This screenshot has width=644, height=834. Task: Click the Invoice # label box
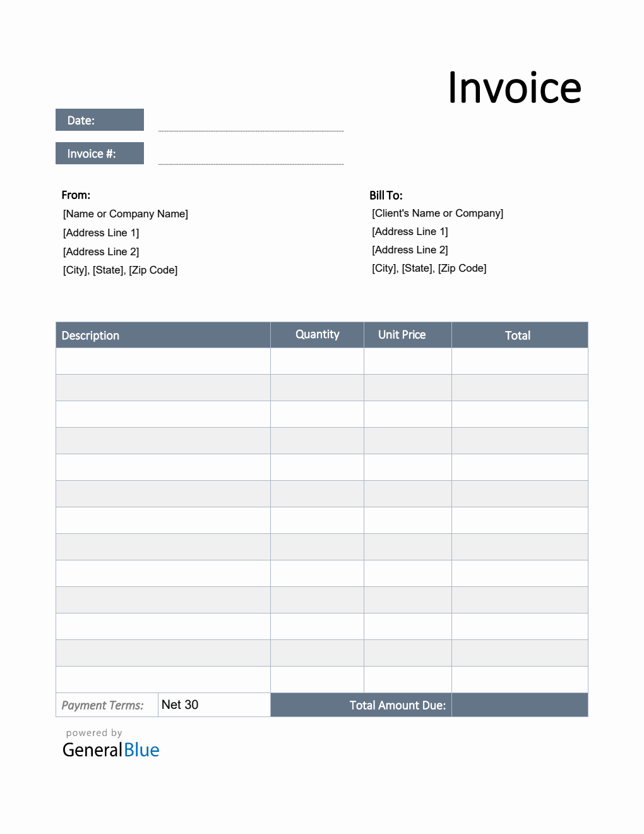click(99, 153)
